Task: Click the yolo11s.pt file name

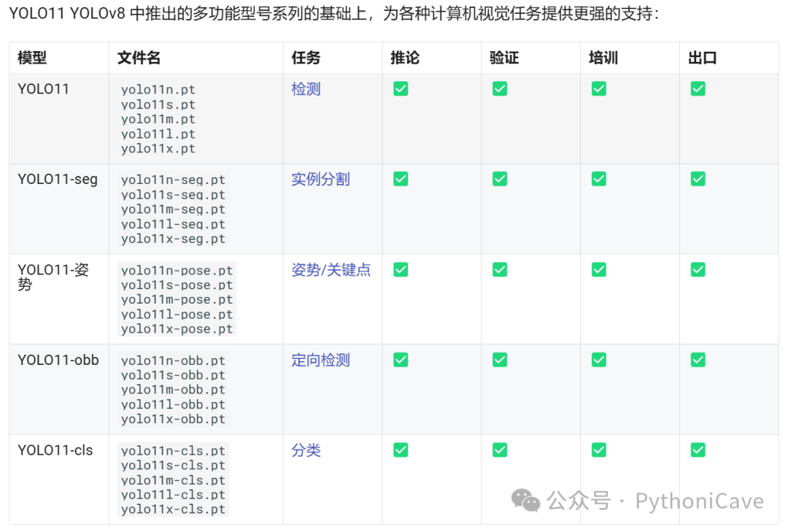Action: tap(158, 104)
